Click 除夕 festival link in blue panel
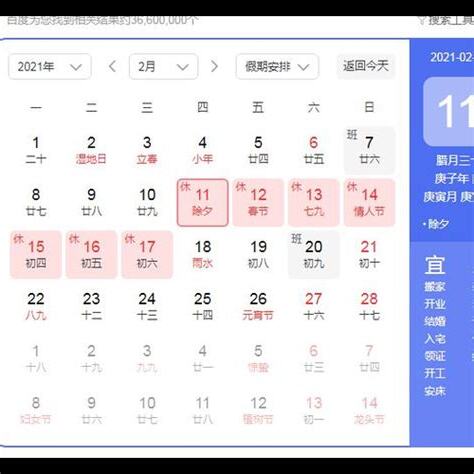Viewport: 474px width, 474px height. [x=438, y=224]
